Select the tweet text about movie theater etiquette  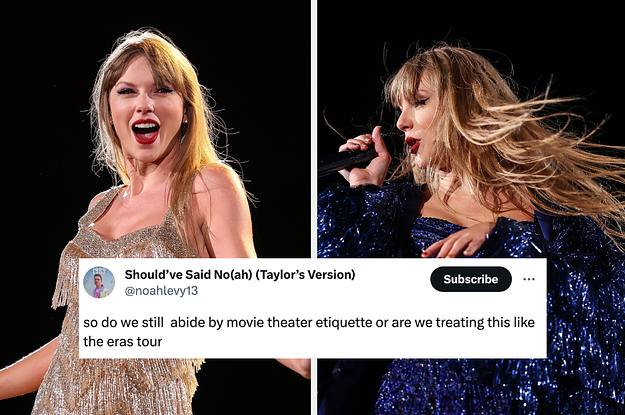tap(309, 332)
